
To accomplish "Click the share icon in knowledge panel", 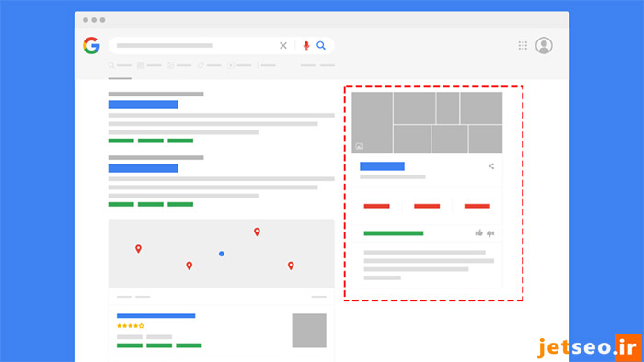I will 491,166.
